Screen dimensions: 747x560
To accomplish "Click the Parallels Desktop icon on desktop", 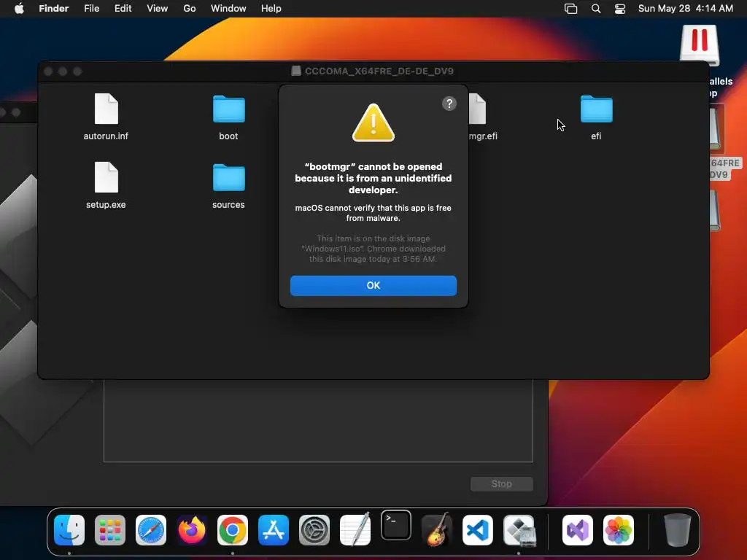I will 700,44.
